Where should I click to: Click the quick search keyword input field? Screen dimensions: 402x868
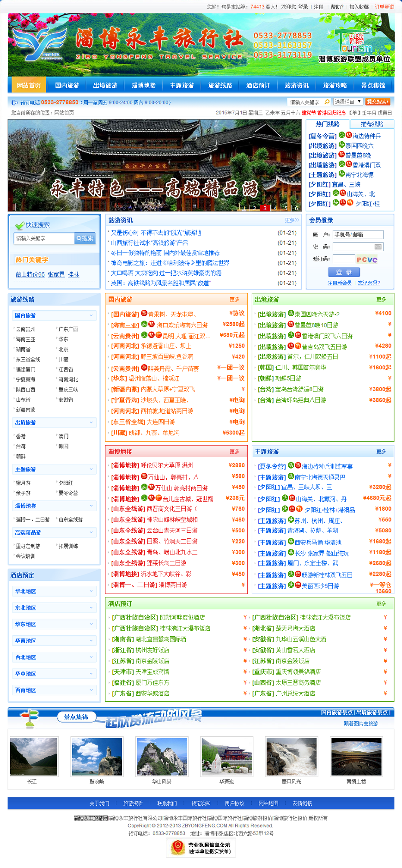[x=44, y=238]
